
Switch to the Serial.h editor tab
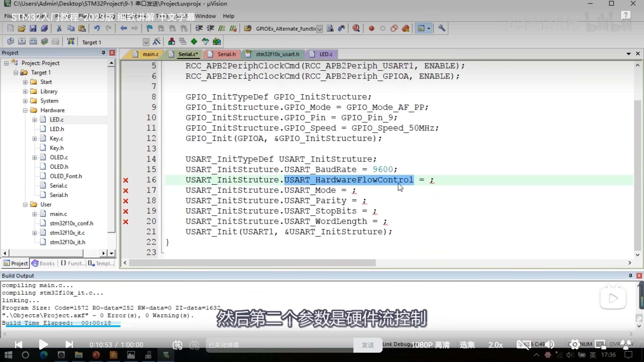(x=226, y=54)
